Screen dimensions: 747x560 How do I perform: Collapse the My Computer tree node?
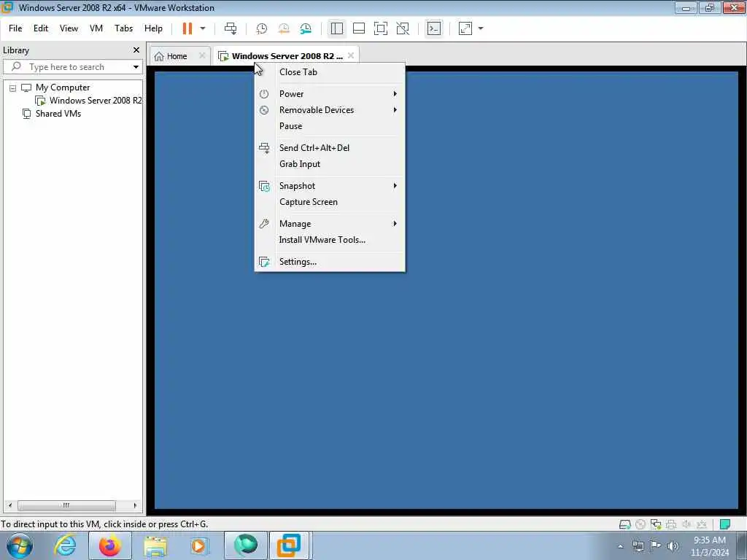tap(13, 88)
